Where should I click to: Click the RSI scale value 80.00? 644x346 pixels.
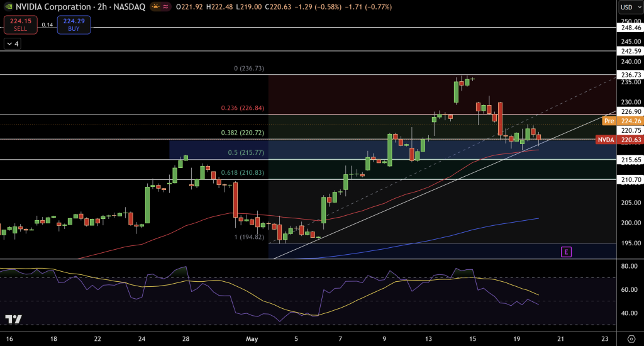click(x=629, y=266)
